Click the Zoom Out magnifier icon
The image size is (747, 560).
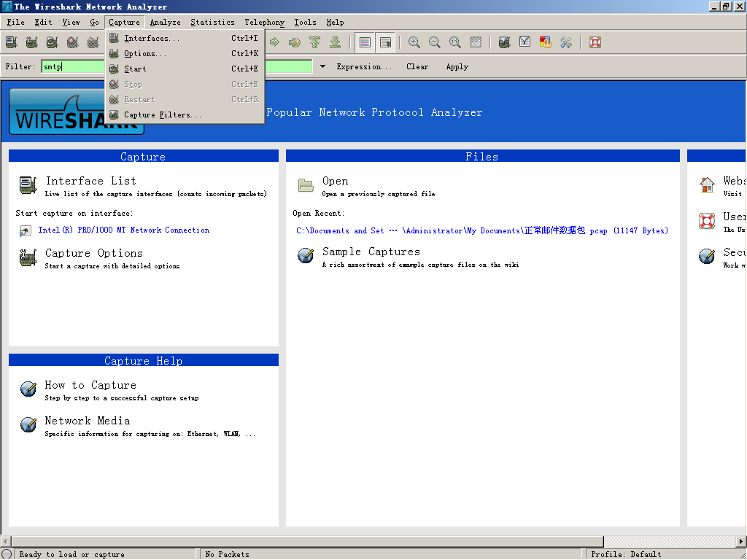tap(435, 42)
